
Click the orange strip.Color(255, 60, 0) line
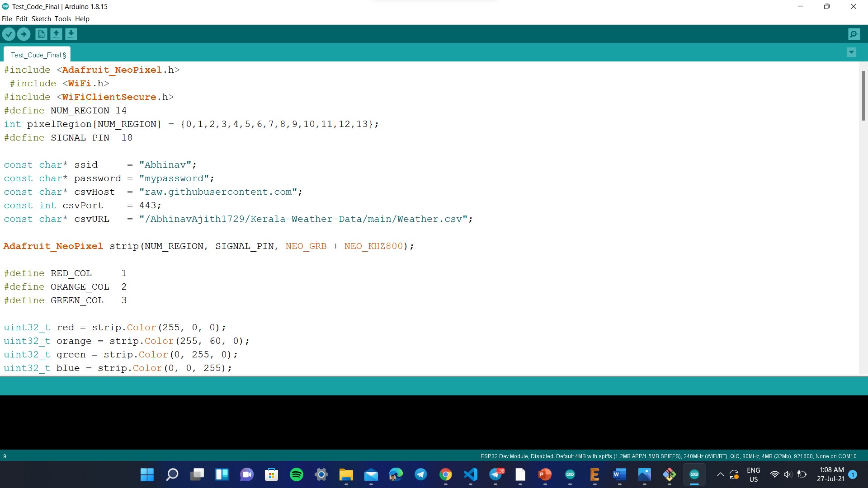pos(127,341)
